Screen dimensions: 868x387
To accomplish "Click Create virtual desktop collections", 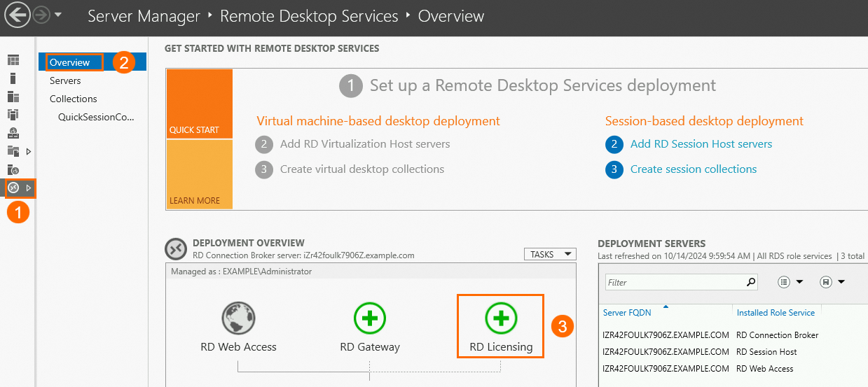I will [362, 169].
